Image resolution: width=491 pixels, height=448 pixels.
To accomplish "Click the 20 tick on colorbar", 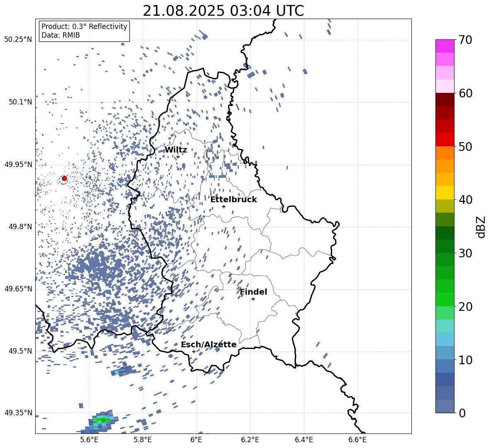I will pyautogui.click(x=465, y=307).
